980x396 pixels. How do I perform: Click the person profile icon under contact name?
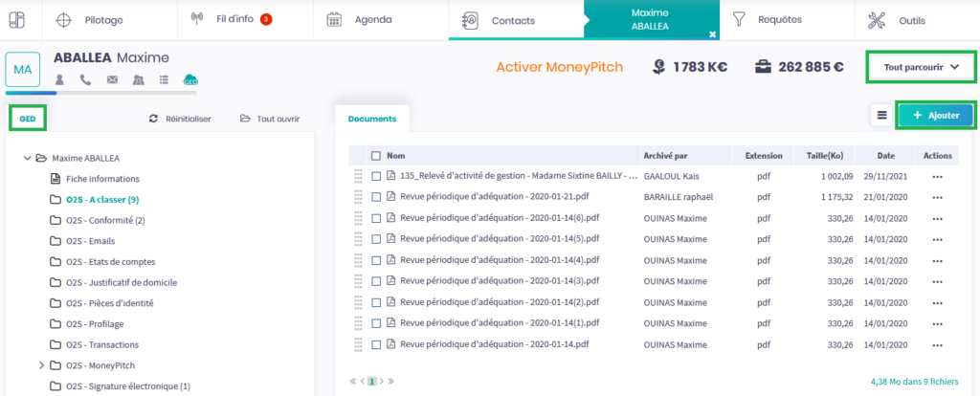(x=60, y=79)
